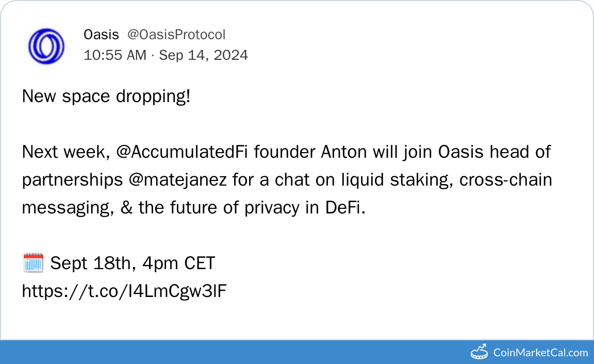The image size is (594, 364).
Task: Follow the t.co/I4LmCgw3lF link
Action: pos(124,291)
